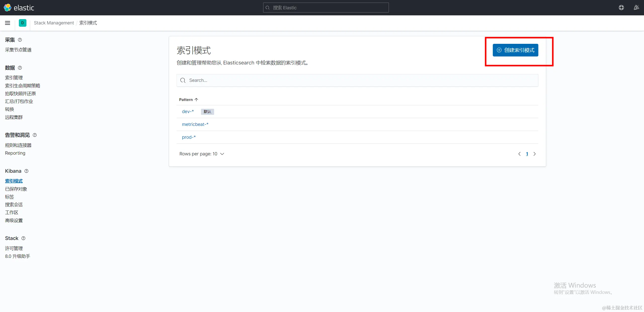
Task: Open the help lifebuoy icon
Action: tap(621, 8)
